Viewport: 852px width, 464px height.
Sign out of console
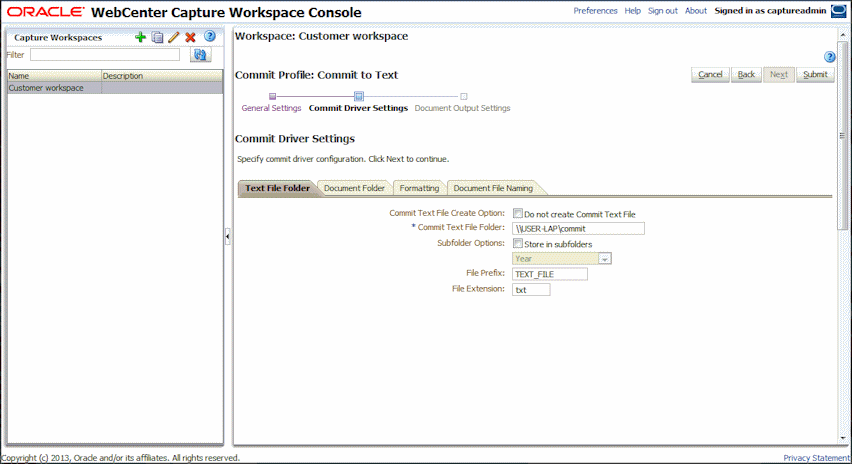[662, 11]
